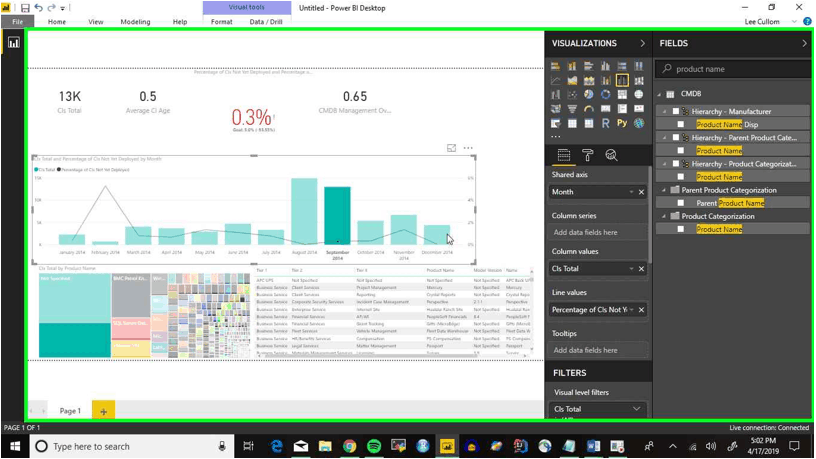Check Product Name under Hierarchy - Parent Product

[x=681, y=150]
